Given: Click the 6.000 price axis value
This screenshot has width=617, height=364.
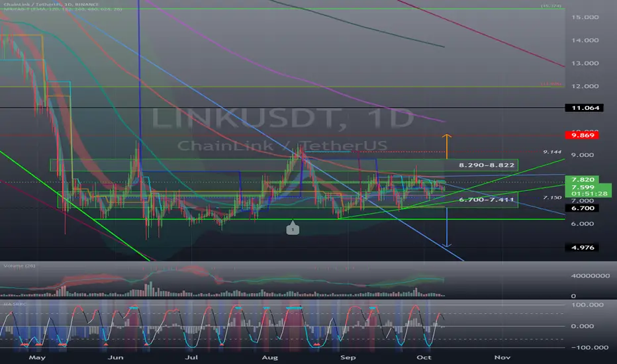Looking at the screenshot, I should [x=583, y=224].
